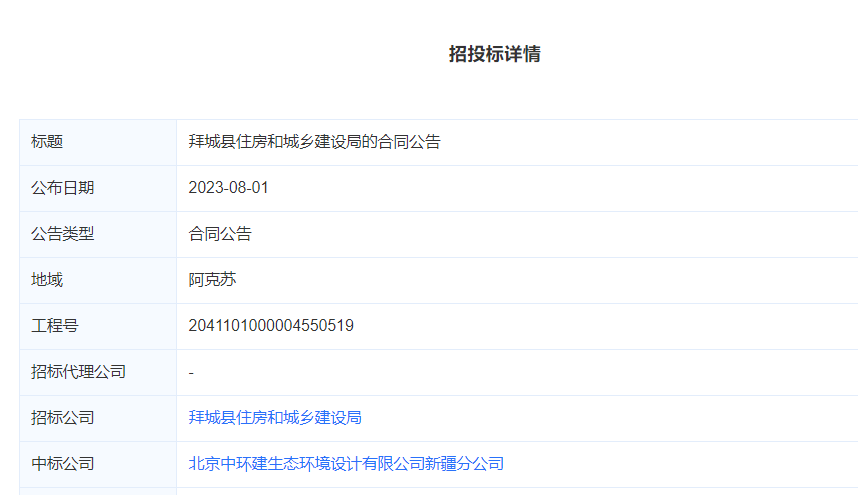
Task: Click the announcement type value 合同公告
Action: pyautogui.click(x=220, y=234)
